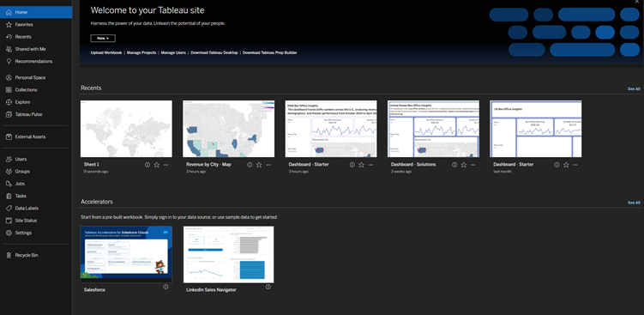Show info icon for Revenue by City - Map
The width and height of the screenshot is (644, 315).
click(x=250, y=165)
